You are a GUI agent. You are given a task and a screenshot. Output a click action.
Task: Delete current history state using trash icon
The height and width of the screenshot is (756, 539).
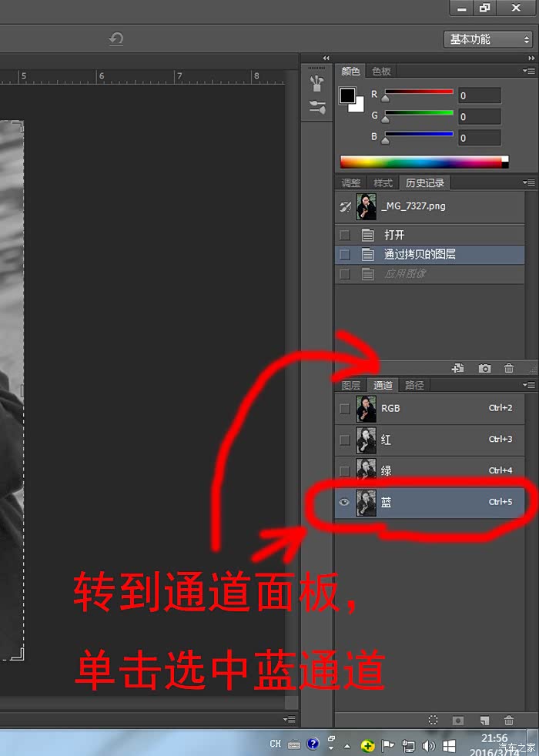(509, 368)
